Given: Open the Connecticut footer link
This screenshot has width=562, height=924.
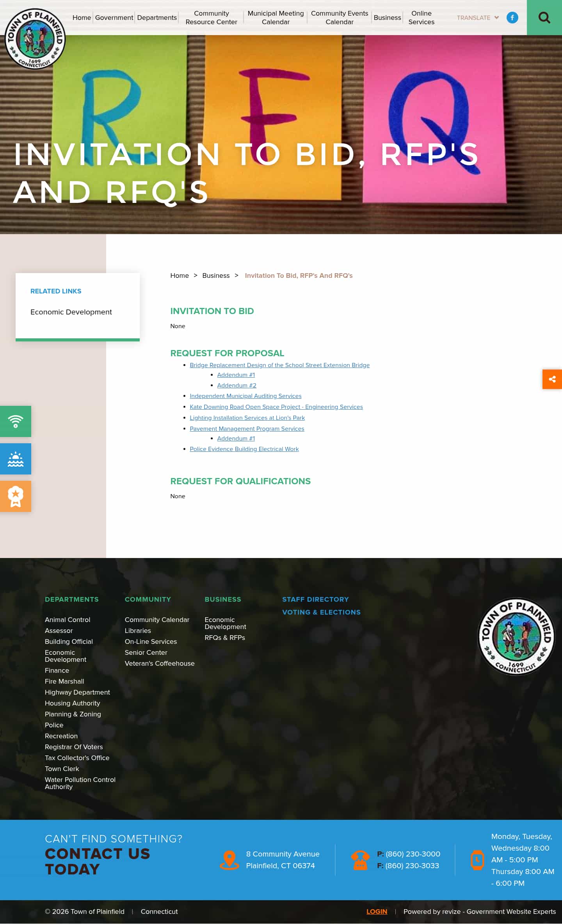Looking at the screenshot, I should click(x=159, y=912).
